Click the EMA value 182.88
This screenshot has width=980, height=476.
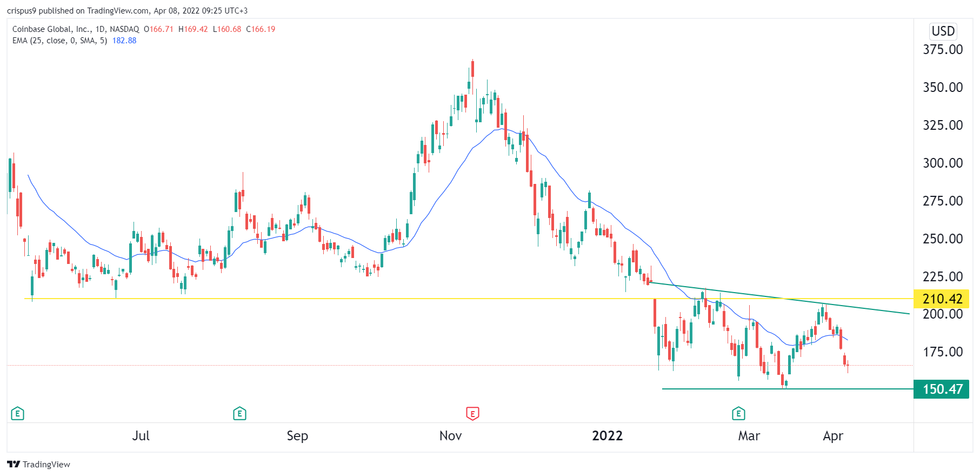[124, 41]
